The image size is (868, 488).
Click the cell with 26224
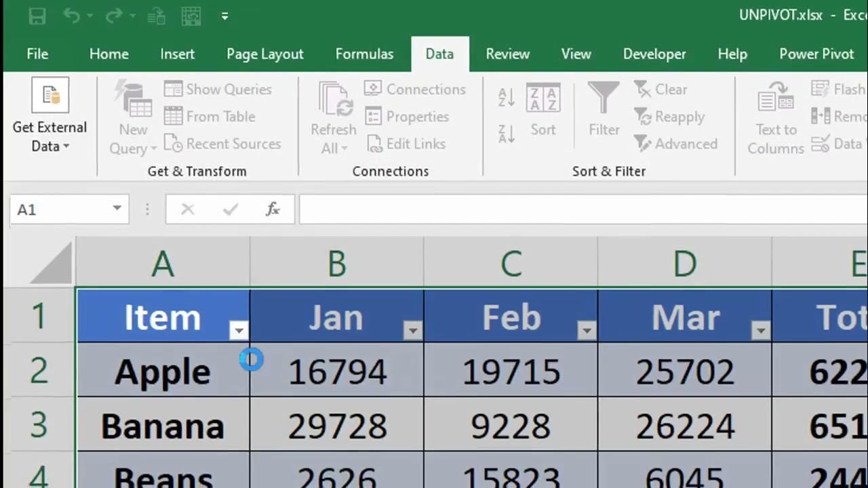[685, 424]
